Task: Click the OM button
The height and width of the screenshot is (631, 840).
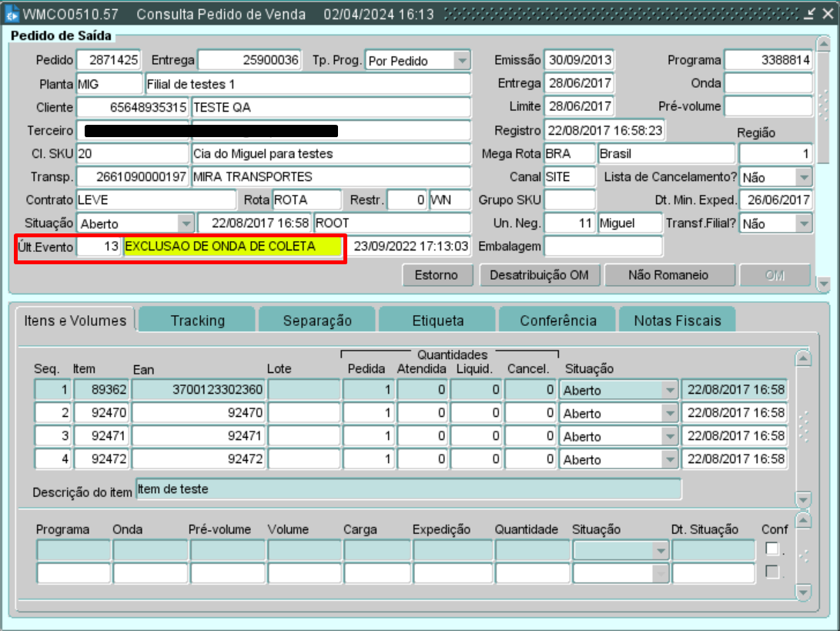Action: pyautogui.click(x=775, y=275)
